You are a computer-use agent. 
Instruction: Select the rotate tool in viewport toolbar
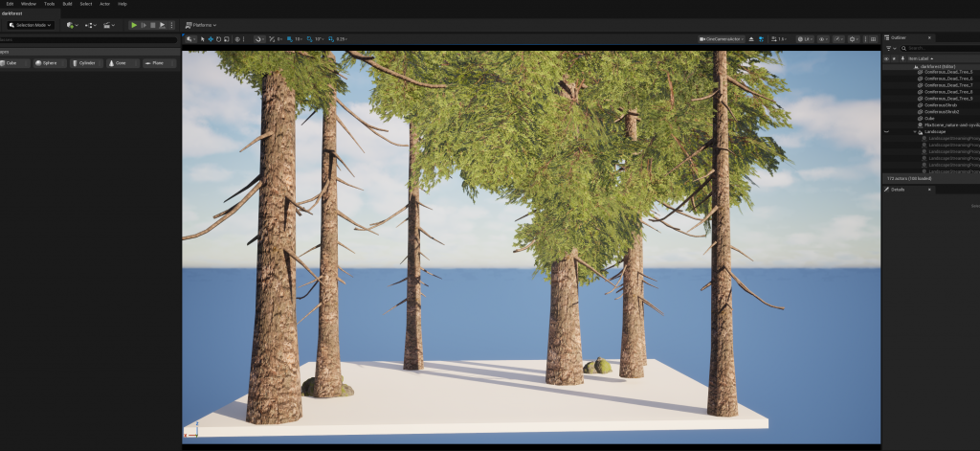click(x=217, y=39)
